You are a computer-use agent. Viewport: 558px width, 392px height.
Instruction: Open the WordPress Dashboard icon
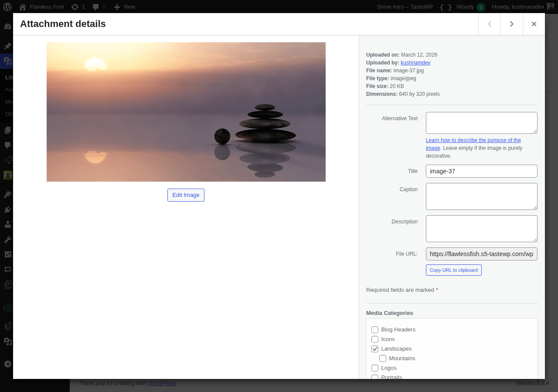click(x=7, y=26)
